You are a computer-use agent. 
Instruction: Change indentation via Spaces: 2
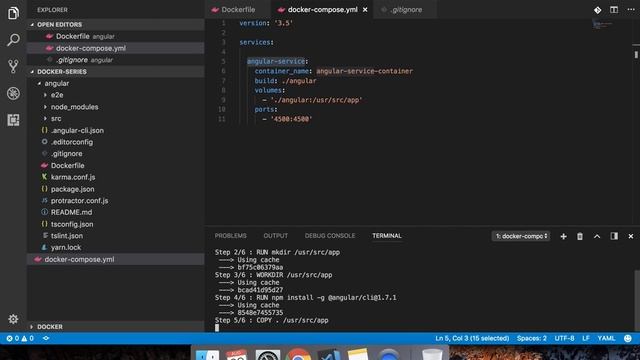531,338
